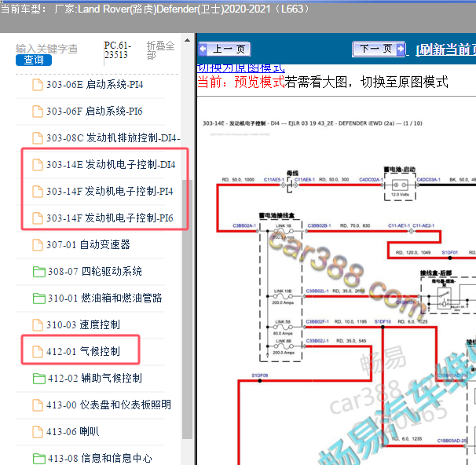Click connector label C11AE5-1 in diagram
The width and height of the screenshot is (476, 465).
274,180
